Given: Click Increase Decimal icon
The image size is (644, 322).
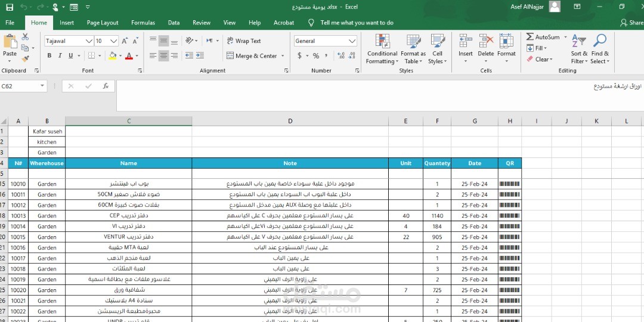Looking at the screenshot, I should click(x=341, y=55).
